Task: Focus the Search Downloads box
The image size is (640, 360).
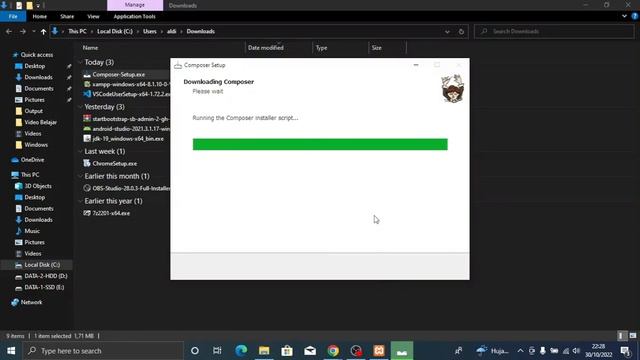Action: (554, 31)
